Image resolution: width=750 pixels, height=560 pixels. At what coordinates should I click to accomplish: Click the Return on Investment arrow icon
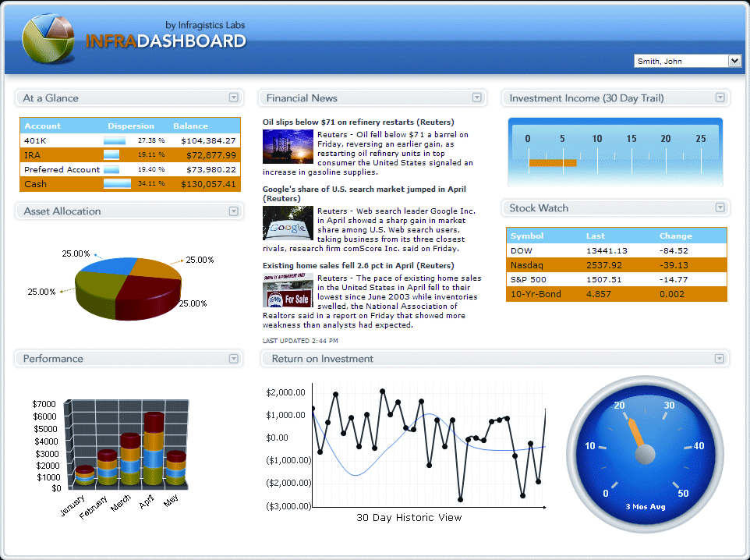[x=720, y=358]
